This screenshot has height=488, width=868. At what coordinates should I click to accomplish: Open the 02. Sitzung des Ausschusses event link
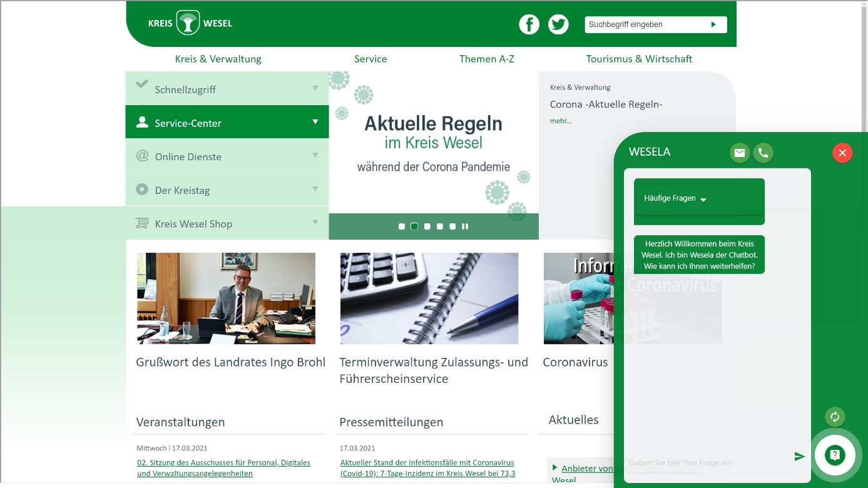(x=223, y=468)
